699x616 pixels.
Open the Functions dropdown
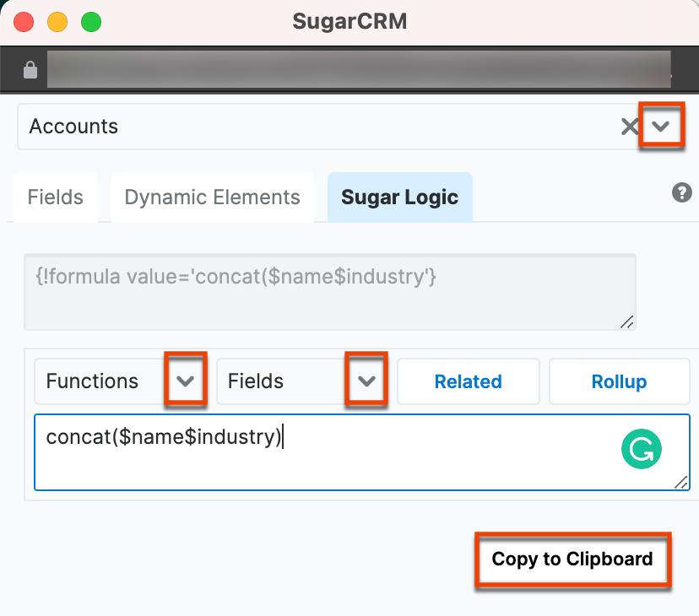pyautogui.click(x=186, y=381)
